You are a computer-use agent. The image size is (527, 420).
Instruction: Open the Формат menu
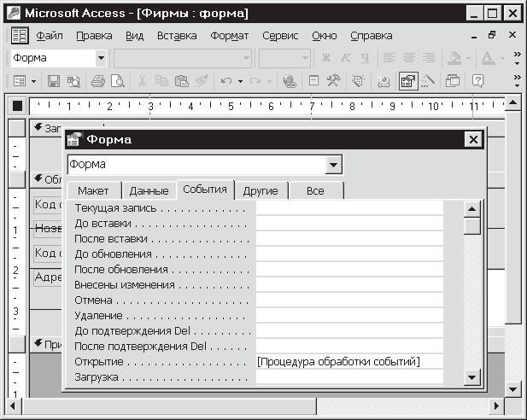[229, 36]
